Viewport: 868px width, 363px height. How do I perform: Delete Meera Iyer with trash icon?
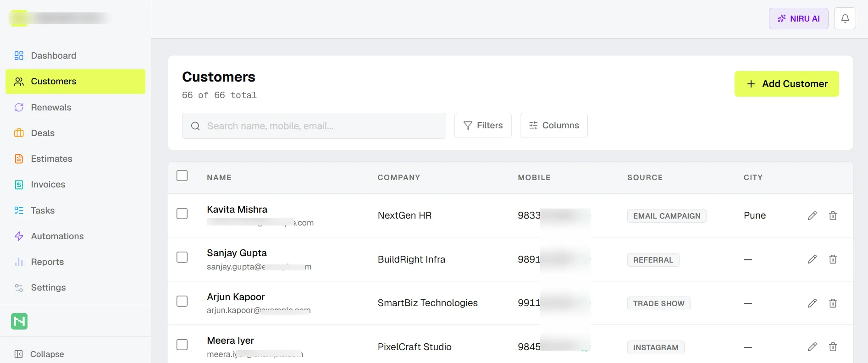tap(833, 347)
